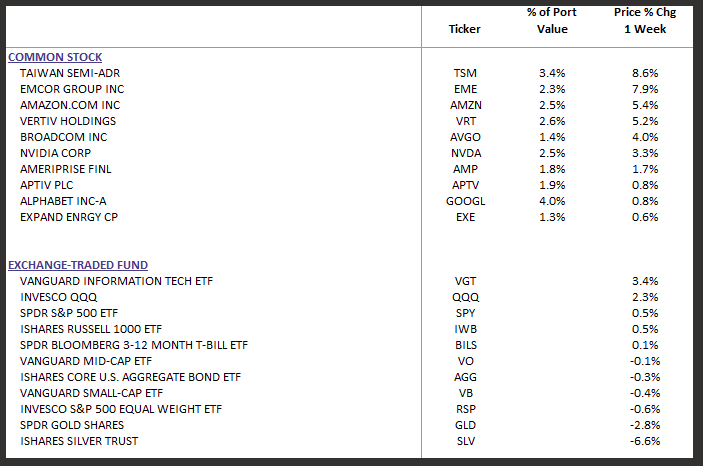The height and width of the screenshot is (466, 703).
Task: Click the GOOGL ticker cell
Action: pos(465,201)
